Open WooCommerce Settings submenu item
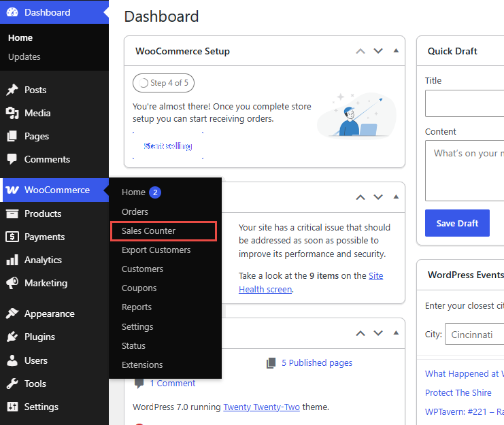This screenshot has width=504, height=425. tap(137, 326)
